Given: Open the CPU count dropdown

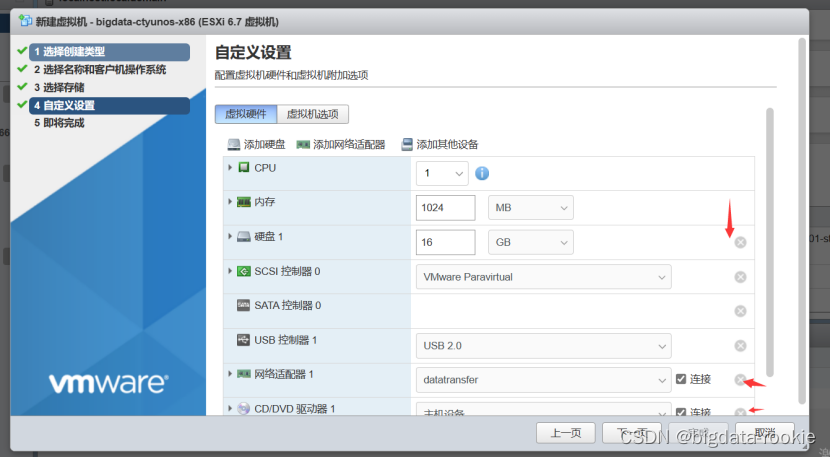Looking at the screenshot, I should coord(442,173).
